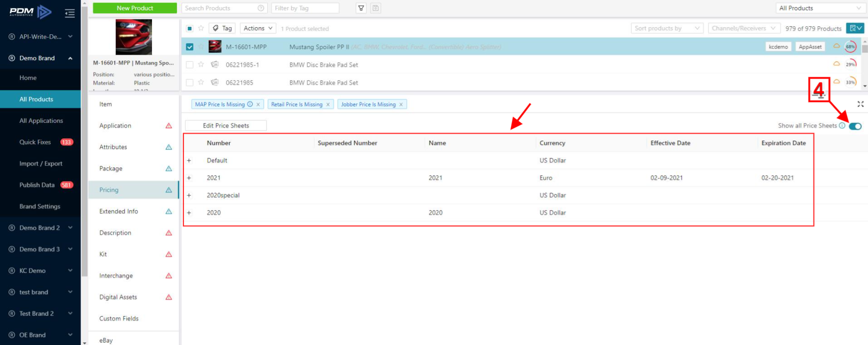Click star icon in list header

click(201, 28)
